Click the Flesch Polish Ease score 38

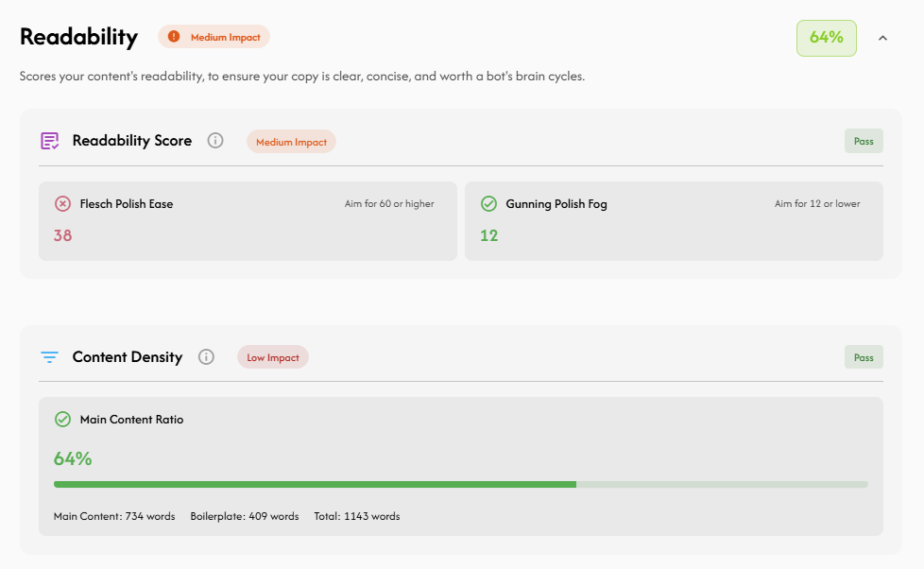point(62,235)
